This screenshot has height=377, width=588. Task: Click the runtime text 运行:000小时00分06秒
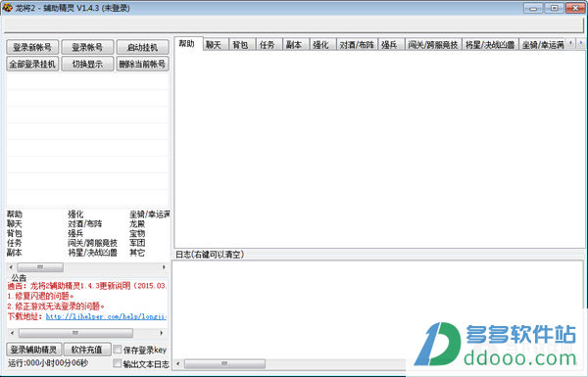tap(48, 363)
